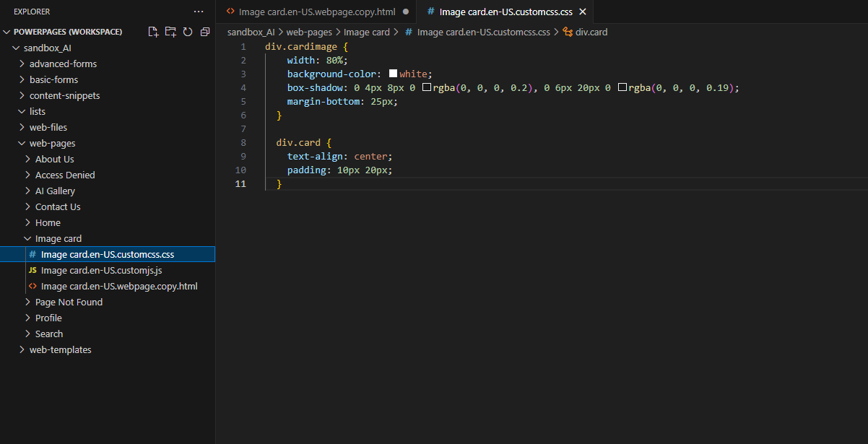868x444 pixels.
Task: Expand the advanced-forms folder
Action: (62, 64)
